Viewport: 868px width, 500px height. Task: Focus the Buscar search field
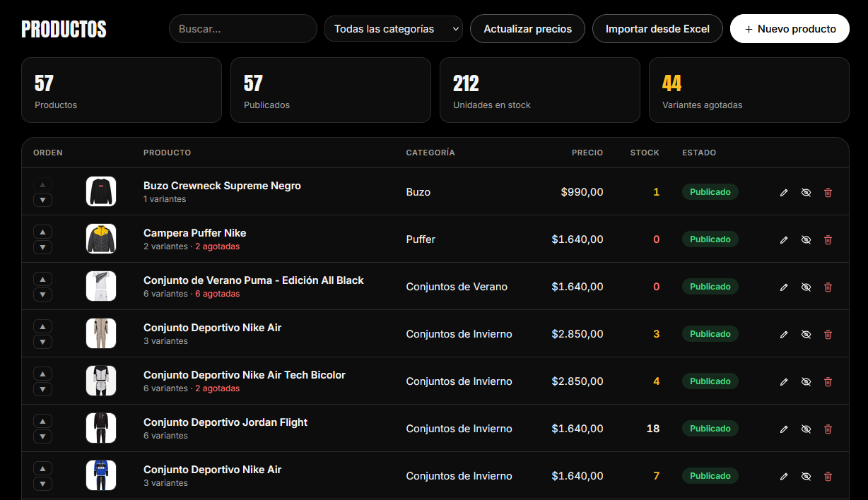[243, 29]
